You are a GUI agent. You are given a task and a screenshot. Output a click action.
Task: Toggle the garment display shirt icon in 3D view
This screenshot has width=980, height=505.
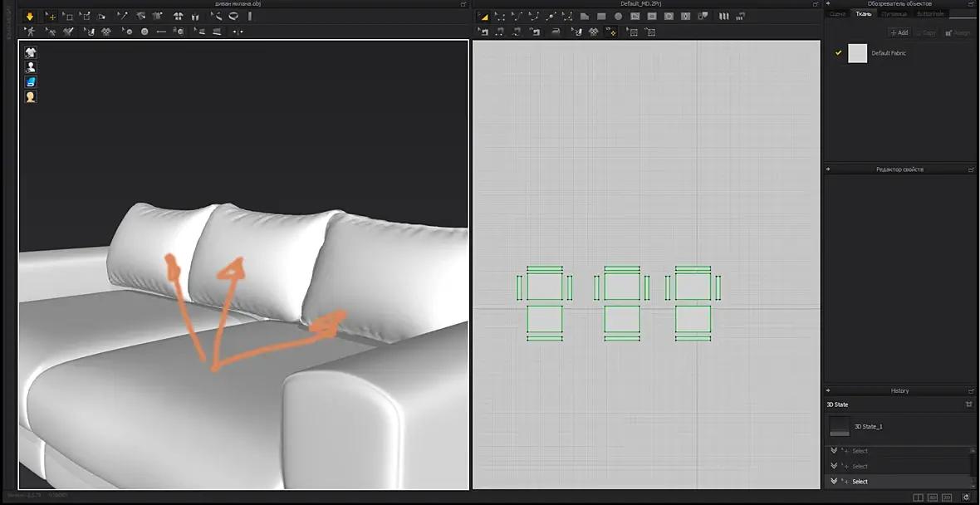pos(30,51)
